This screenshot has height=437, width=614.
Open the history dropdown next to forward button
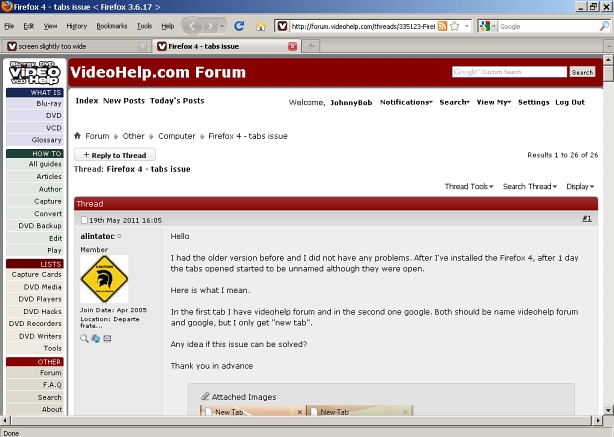tap(222, 26)
